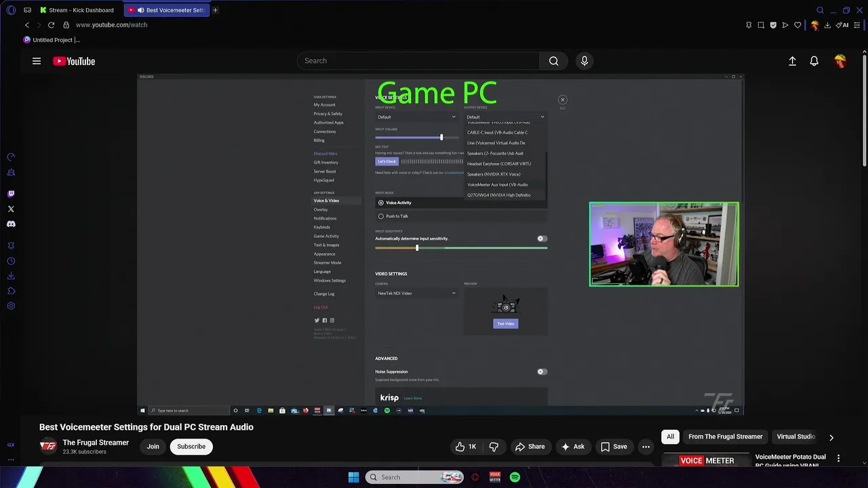Open the tab search magnifier icon
This screenshot has width=868, height=488.
[x=820, y=10]
